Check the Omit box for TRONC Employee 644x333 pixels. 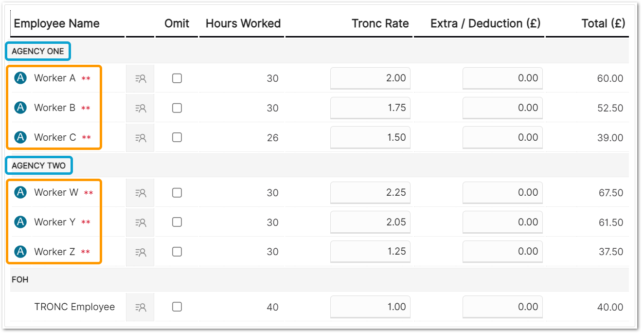click(177, 307)
